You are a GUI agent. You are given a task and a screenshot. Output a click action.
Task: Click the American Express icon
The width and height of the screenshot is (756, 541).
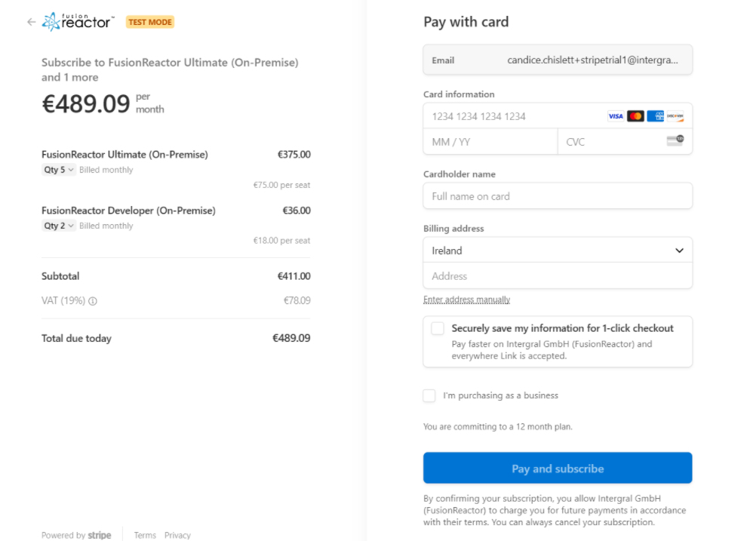[x=655, y=116]
